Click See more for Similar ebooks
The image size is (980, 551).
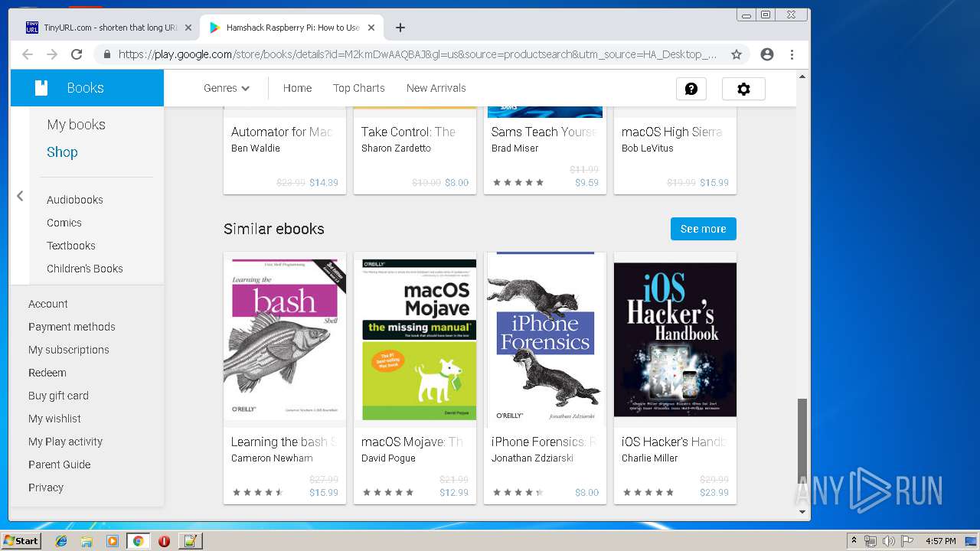coord(704,229)
